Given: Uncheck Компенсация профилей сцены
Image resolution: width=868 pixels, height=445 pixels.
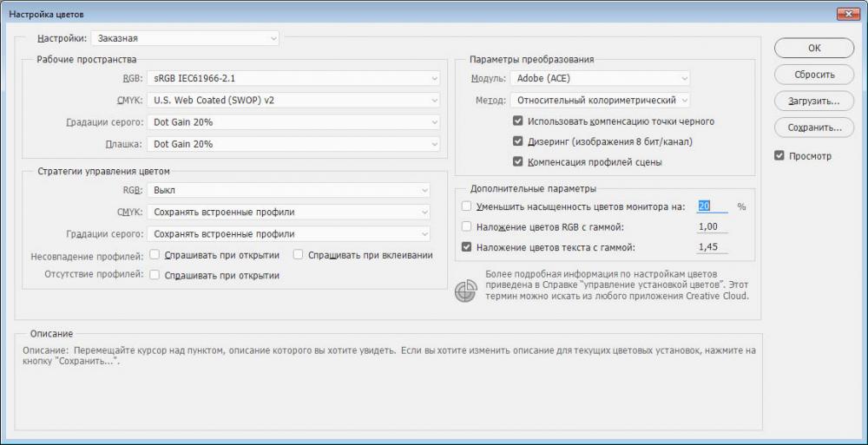Looking at the screenshot, I should 518,161.
